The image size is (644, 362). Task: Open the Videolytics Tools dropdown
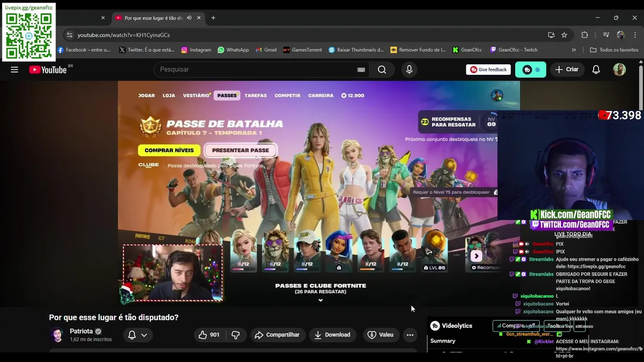pos(557,326)
